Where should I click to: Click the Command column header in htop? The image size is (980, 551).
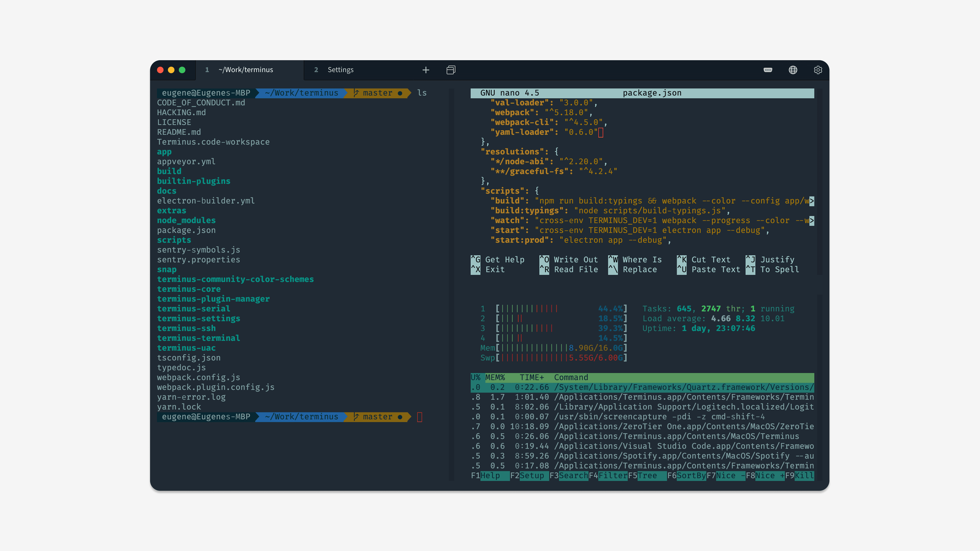(571, 378)
